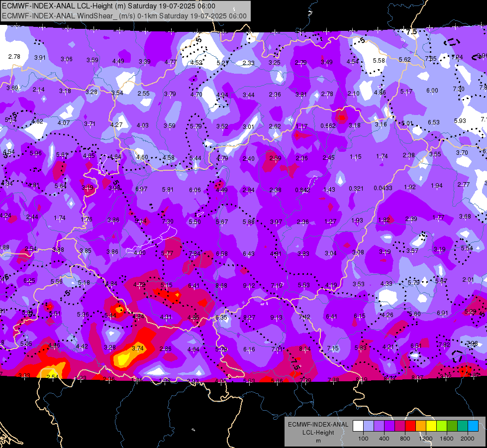Select the red legend swatch
The width and height of the screenshot is (487, 448).
[x=410, y=426]
